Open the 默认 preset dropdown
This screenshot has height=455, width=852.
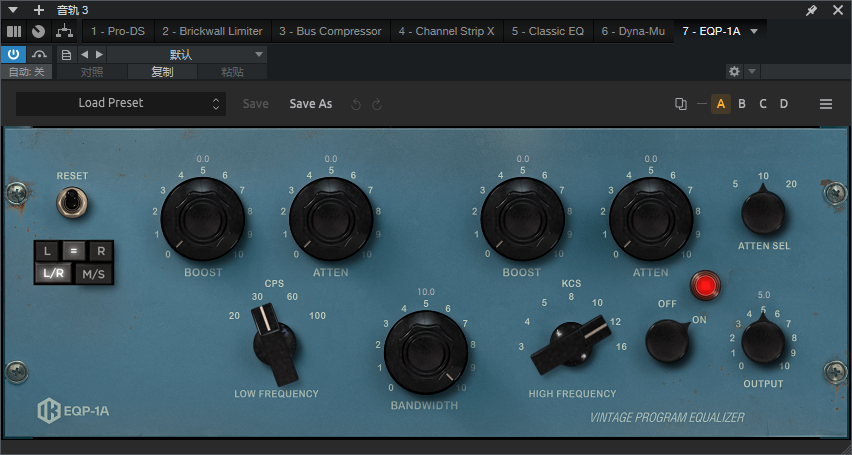[x=186, y=54]
